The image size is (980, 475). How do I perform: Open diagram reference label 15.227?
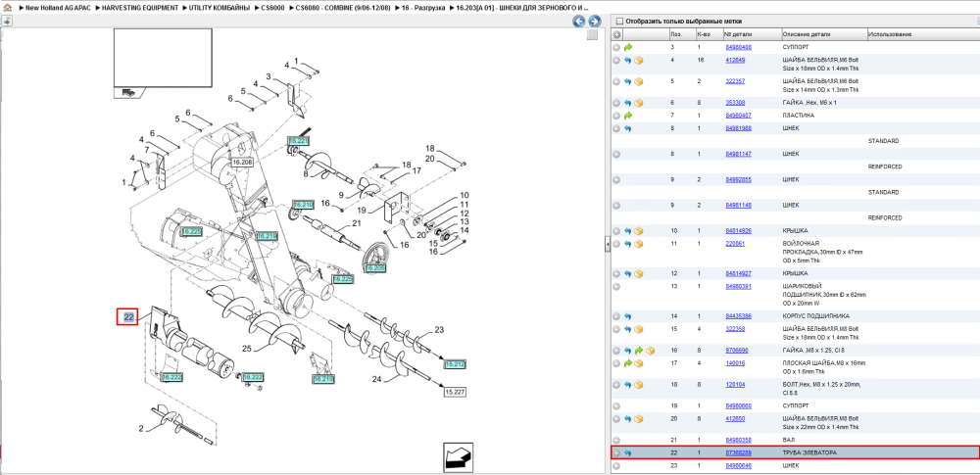pos(457,392)
